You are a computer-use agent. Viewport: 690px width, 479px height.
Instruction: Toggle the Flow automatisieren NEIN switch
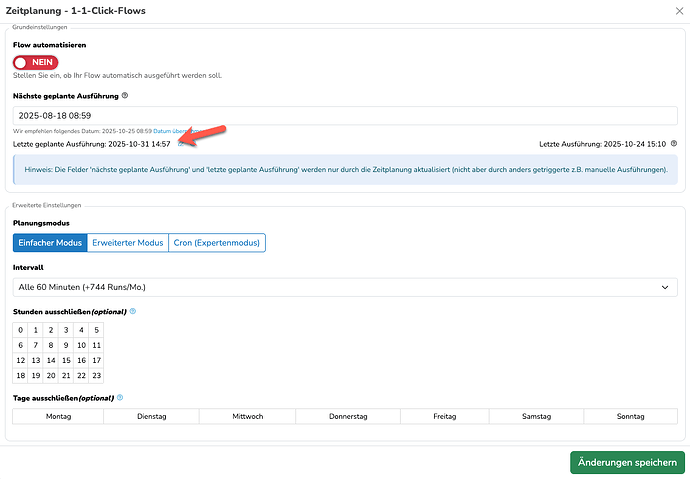pos(36,62)
